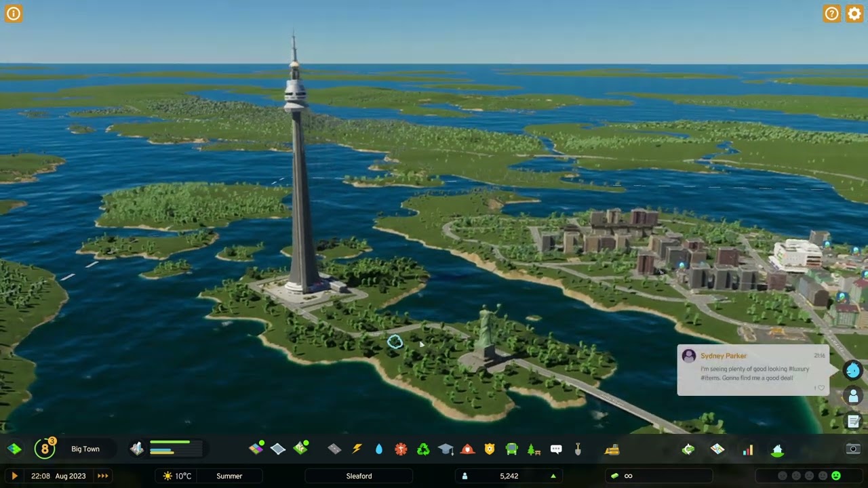Open the Areas tool menu
The image size is (868, 488).
pos(278,449)
